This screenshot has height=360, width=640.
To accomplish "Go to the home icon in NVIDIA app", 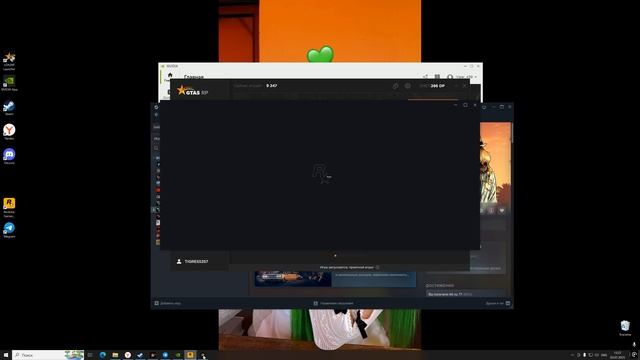I will point(170,76).
